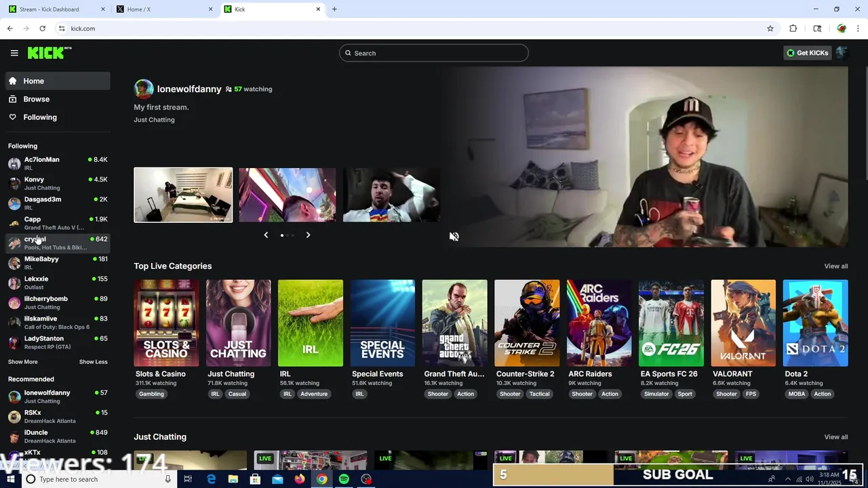Open lilcherrybomb channel in Following

tap(58, 302)
